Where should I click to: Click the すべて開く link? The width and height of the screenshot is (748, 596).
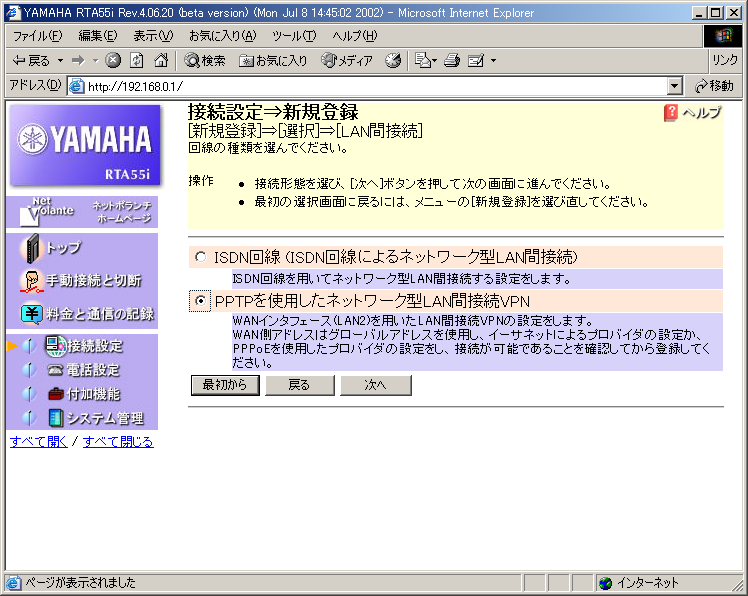click(x=38, y=441)
